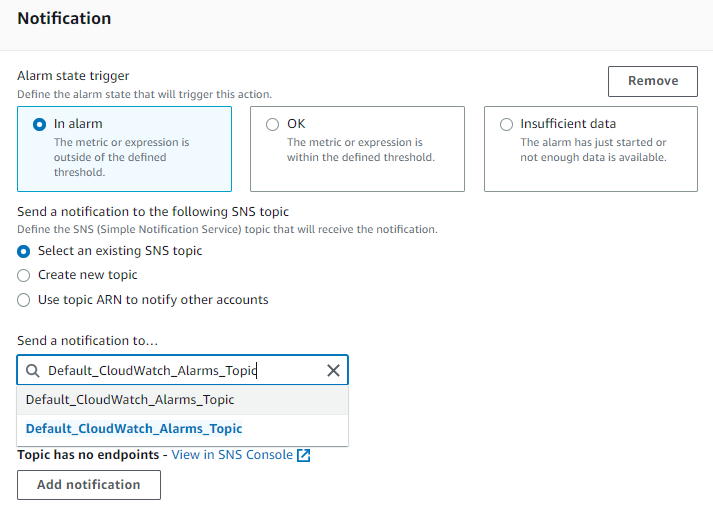The width and height of the screenshot is (713, 508).
Task: Click the 'Topic has no endpoints' message
Action: [x=88, y=455]
